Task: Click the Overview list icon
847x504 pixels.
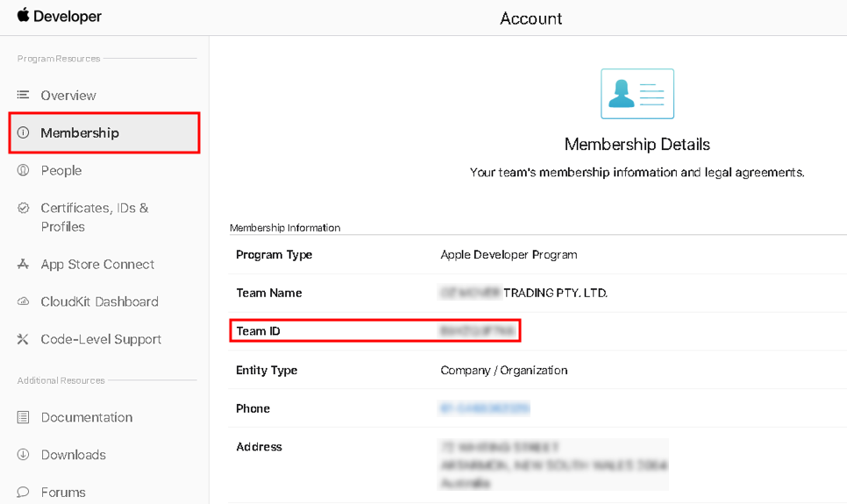Action: pos(23,95)
